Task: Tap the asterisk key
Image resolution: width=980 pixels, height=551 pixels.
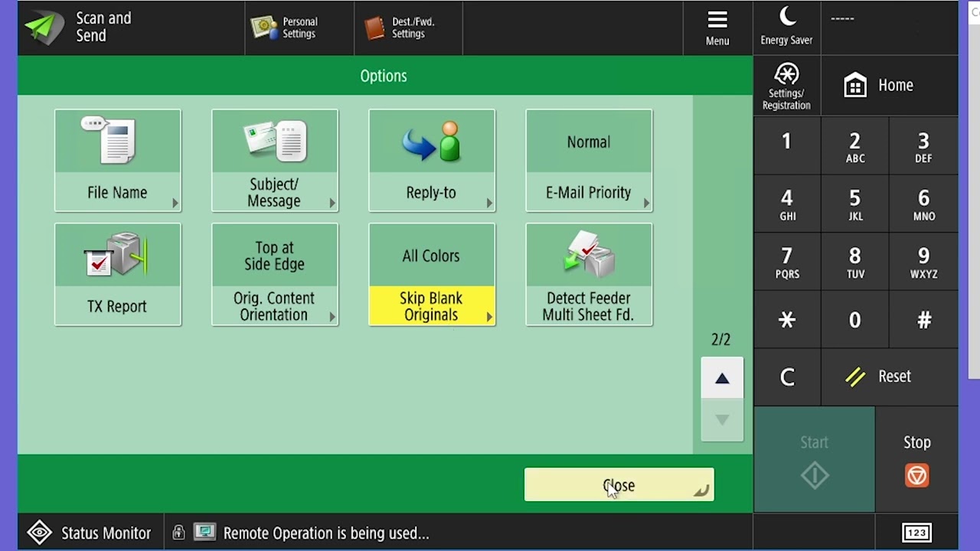Action: [786, 320]
